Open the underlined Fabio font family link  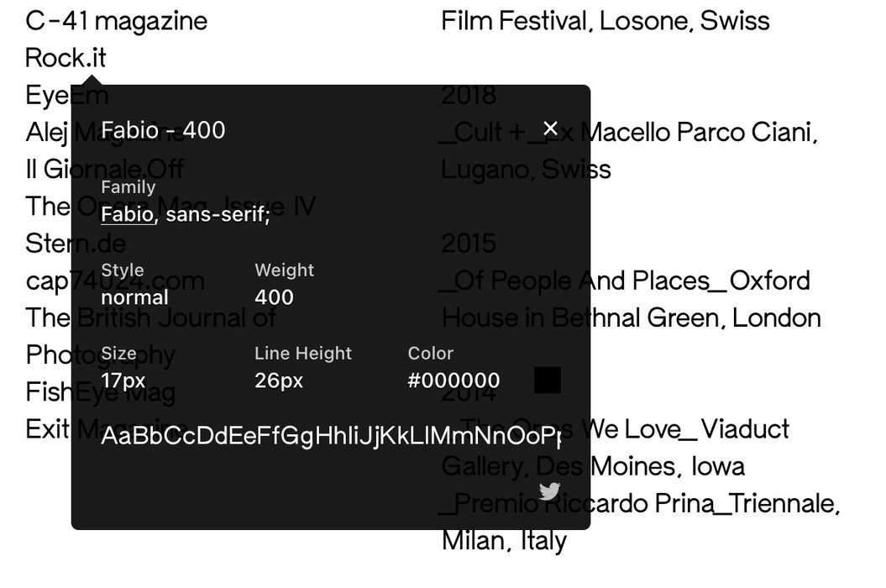[127, 214]
